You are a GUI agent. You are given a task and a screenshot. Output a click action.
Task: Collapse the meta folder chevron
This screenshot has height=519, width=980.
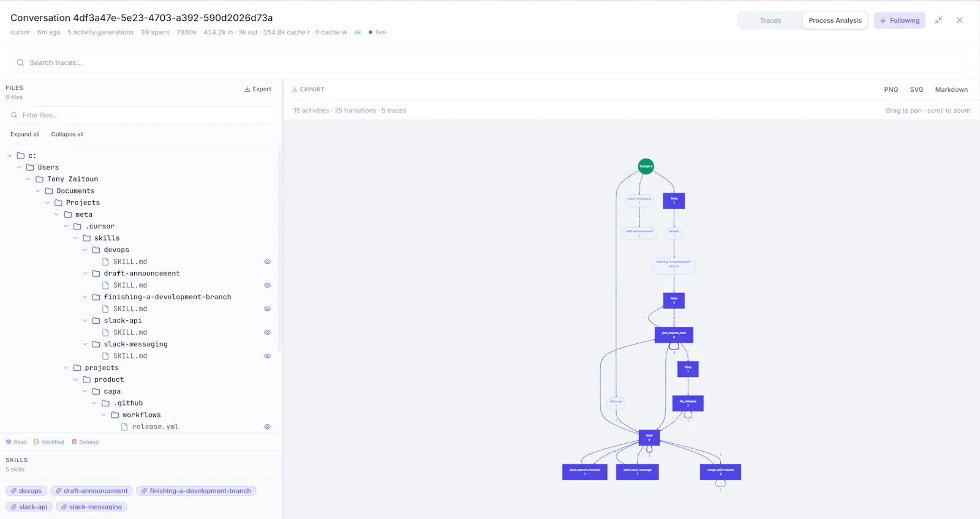[57, 214]
